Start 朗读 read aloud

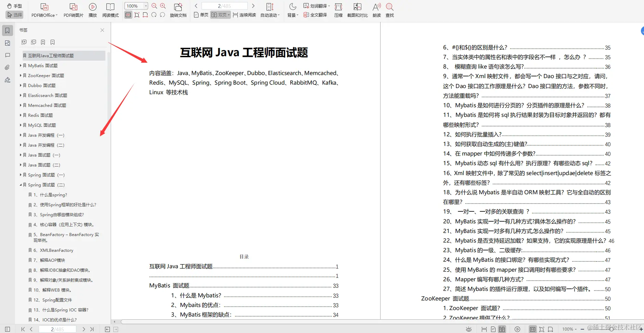(x=377, y=10)
